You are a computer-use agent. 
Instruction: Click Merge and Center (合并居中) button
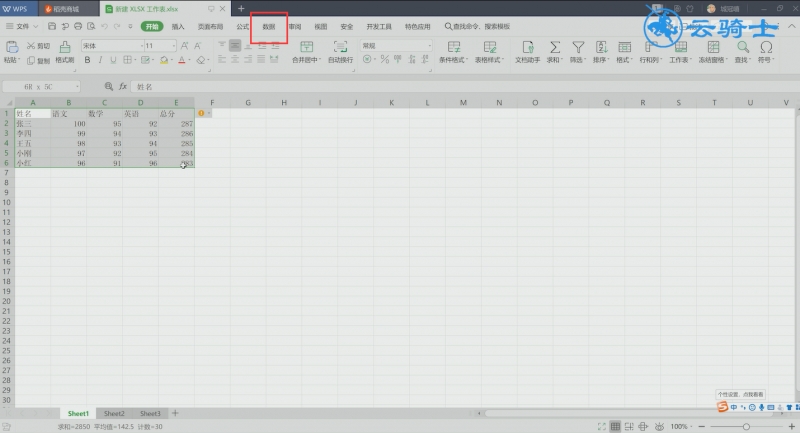point(306,52)
